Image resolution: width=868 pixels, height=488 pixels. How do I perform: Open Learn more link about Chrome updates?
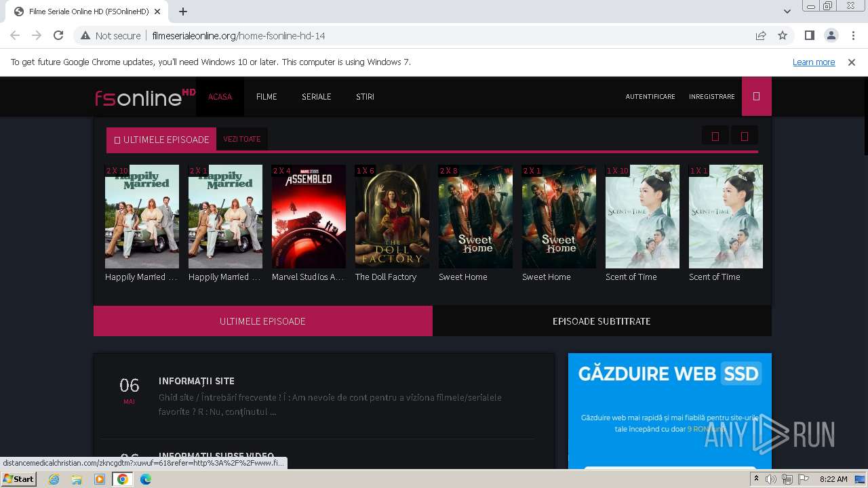(814, 62)
